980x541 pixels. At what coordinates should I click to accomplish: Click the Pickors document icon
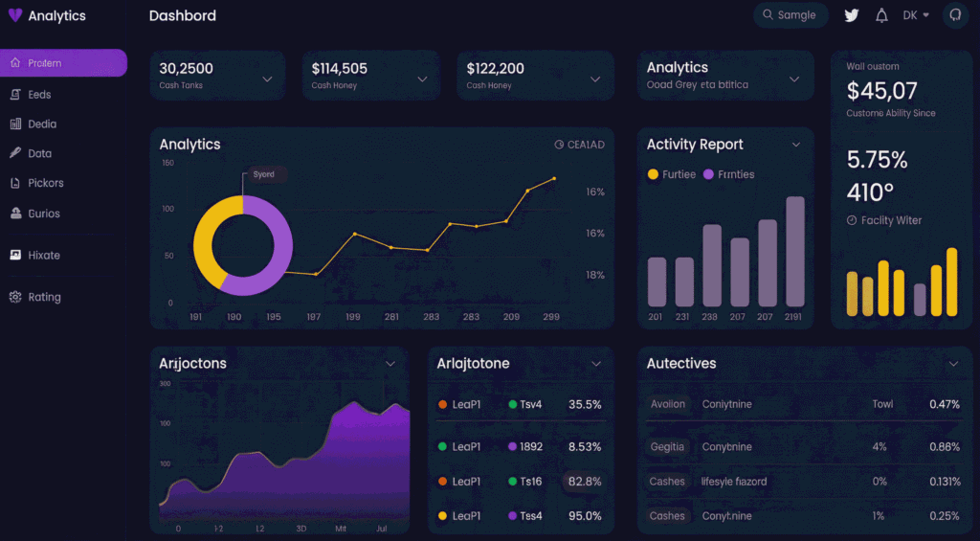click(x=15, y=183)
